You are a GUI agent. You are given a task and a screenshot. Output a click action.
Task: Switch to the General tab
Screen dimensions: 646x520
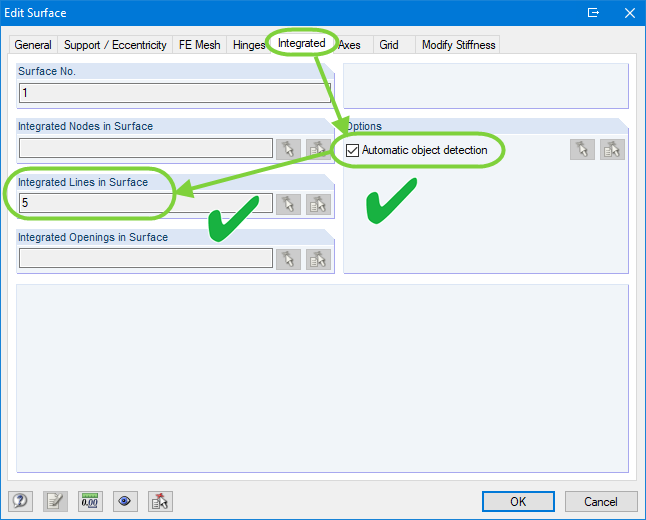[33, 45]
